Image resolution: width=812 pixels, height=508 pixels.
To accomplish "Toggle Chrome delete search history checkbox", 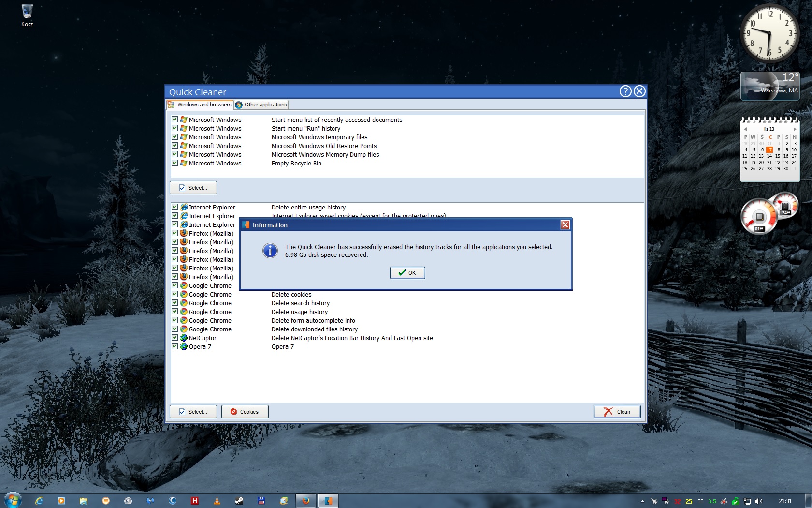I will (x=175, y=303).
